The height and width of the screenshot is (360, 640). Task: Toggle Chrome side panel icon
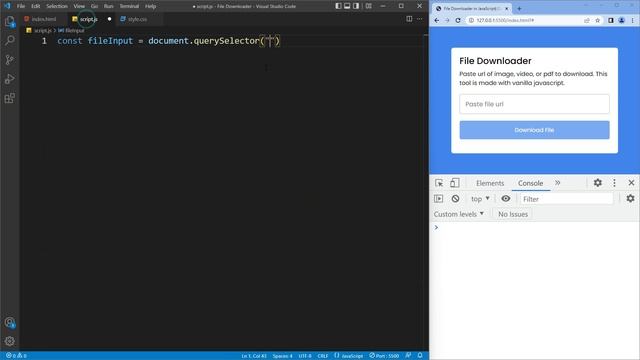[x=611, y=20]
